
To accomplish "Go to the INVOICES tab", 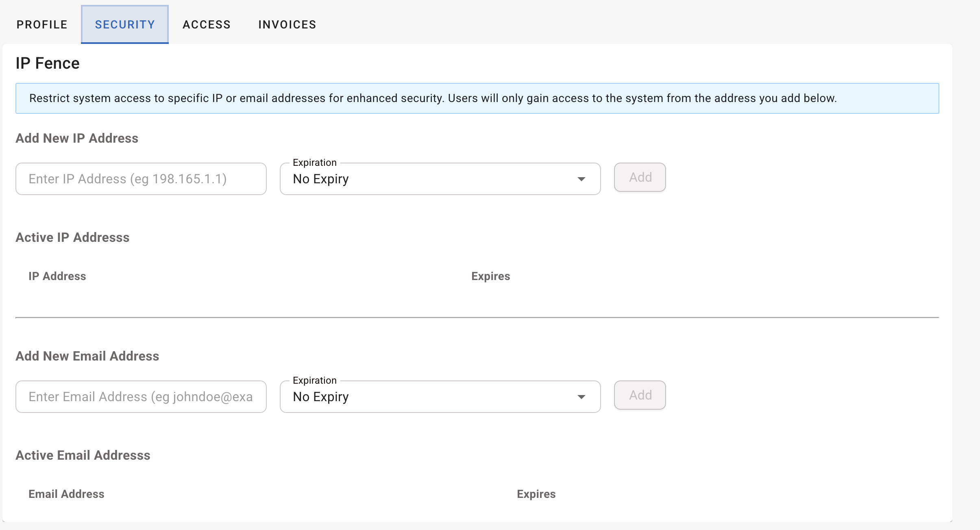I will (x=287, y=24).
